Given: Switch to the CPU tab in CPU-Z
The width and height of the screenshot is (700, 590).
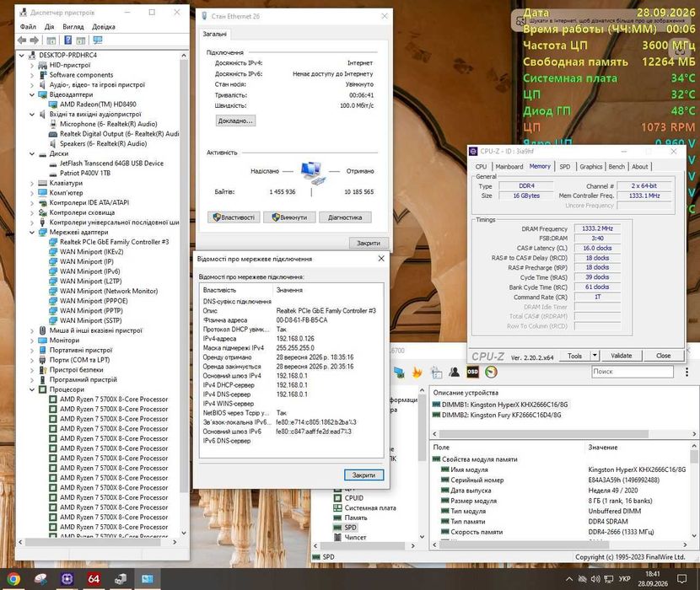Looking at the screenshot, I should click(x=482, y=166).
